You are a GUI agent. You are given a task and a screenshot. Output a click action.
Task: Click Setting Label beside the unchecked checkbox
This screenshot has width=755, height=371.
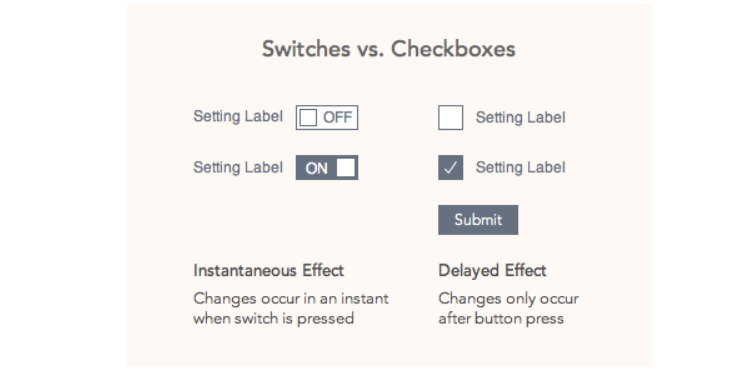click(521, 117)
